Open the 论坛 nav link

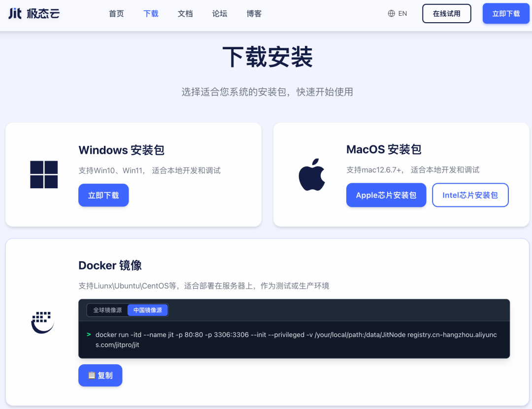click(x=220, y=14)
